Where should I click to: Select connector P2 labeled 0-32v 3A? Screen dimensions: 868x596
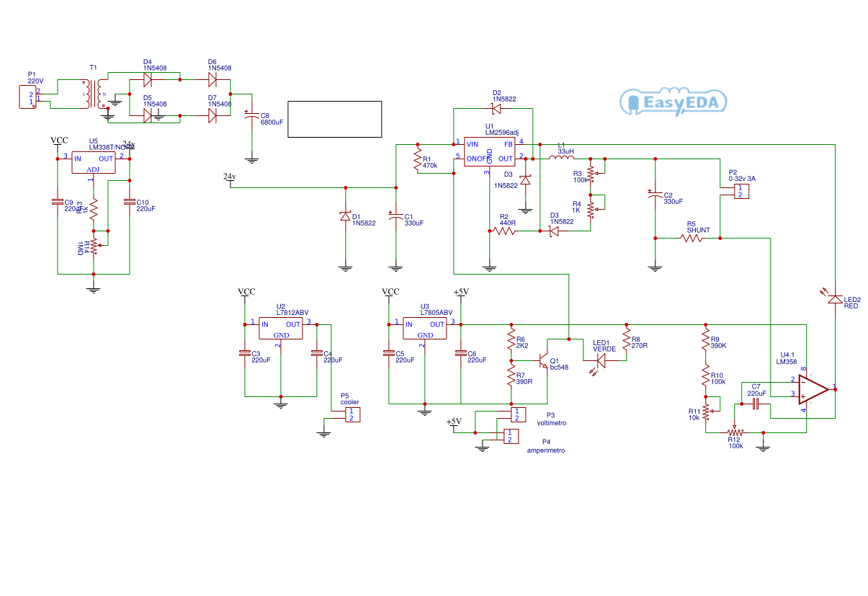[x=741, y=190]
